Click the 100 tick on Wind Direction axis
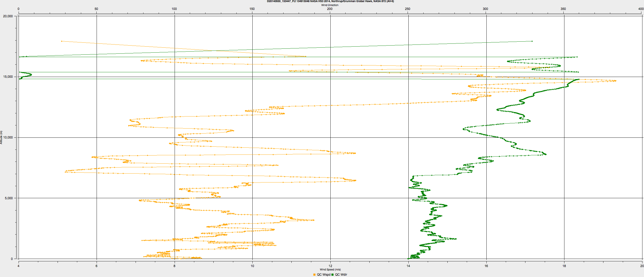This screenshot has width=644, height=277. [x=174, y=9]
